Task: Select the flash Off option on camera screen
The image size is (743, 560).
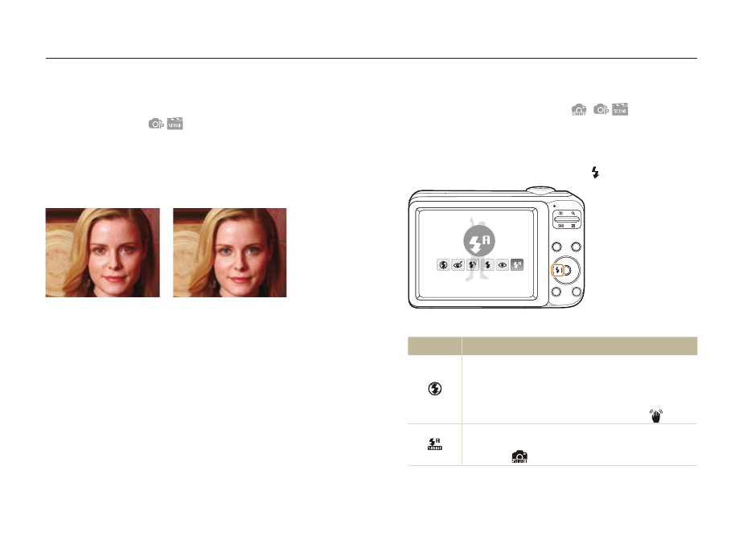Action: [443, 265]
